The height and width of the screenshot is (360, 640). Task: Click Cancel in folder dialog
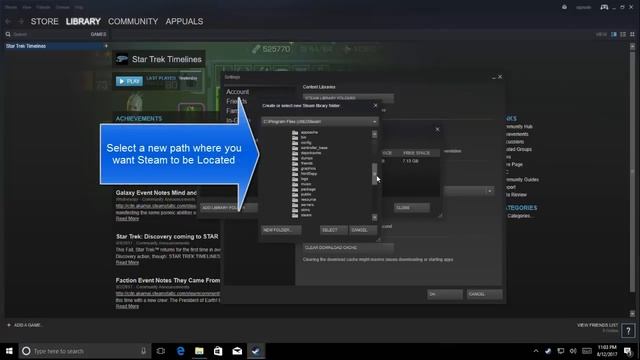(363, 230)
